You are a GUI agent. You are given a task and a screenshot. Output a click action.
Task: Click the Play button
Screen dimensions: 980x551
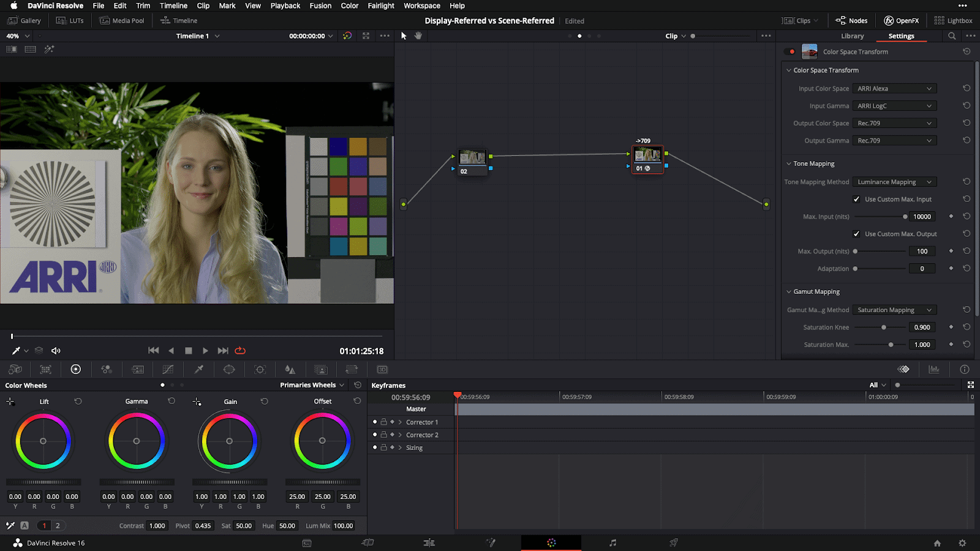coord(205,351)
